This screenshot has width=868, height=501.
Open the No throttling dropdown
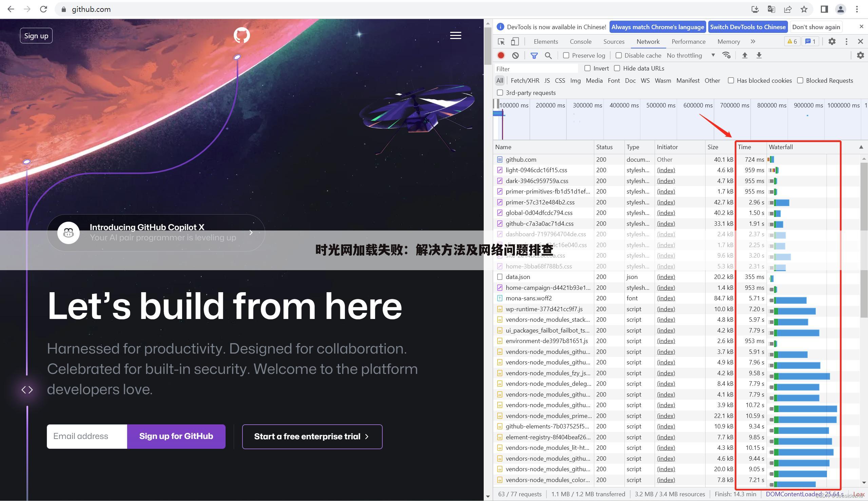click(x=691, y=55)
